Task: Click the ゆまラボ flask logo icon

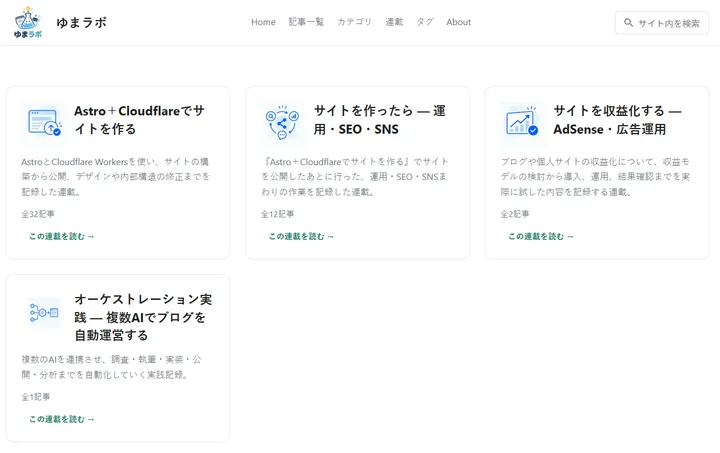Action: [28, 22]
